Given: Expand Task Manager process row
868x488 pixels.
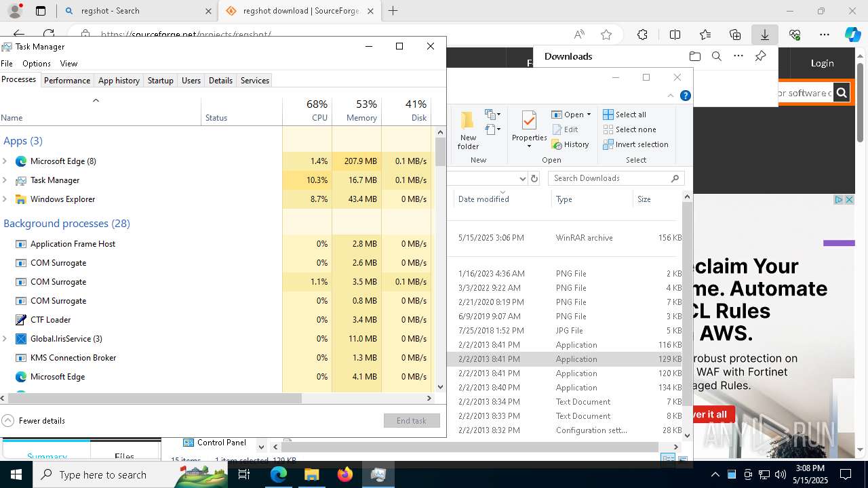Looking at the screenshot, I should click(5, 180).
